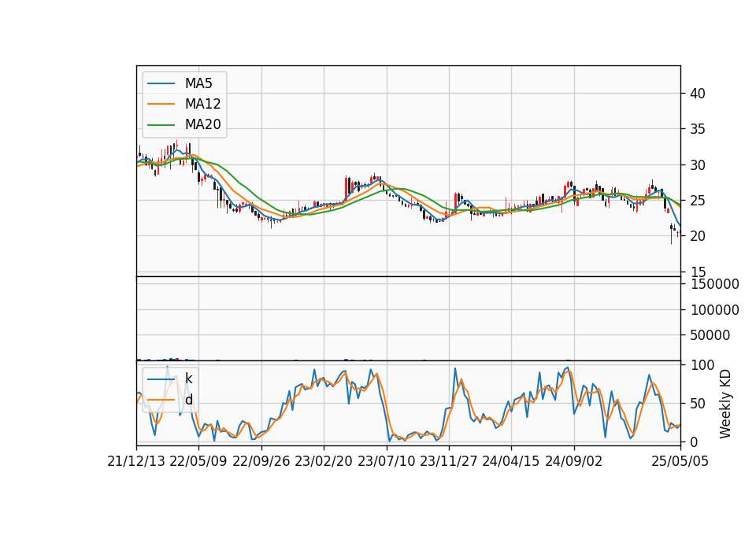The height and width of the screenshot is (543, 756).
Task: Click the price axis value 30
Action: pos(698,165)
